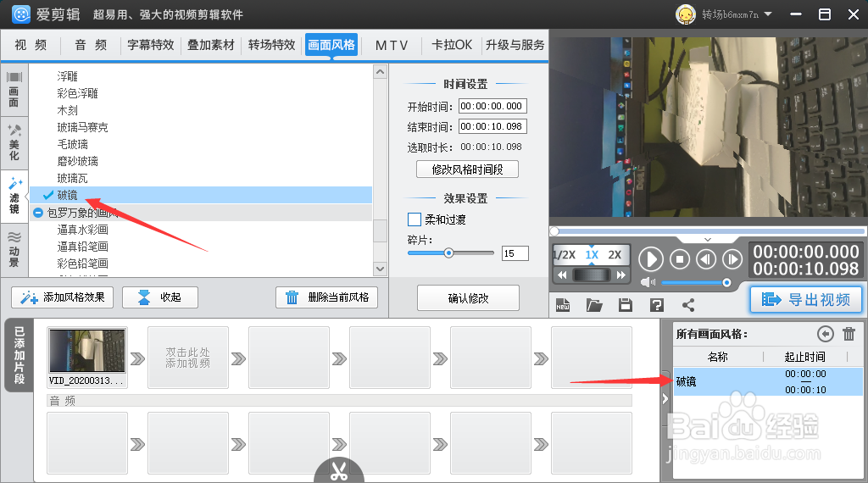Image resolution: width=868 pixels, height=483 pixels.
Task: Click the fast-forward double-arrow button
Action: click(620, 275)
